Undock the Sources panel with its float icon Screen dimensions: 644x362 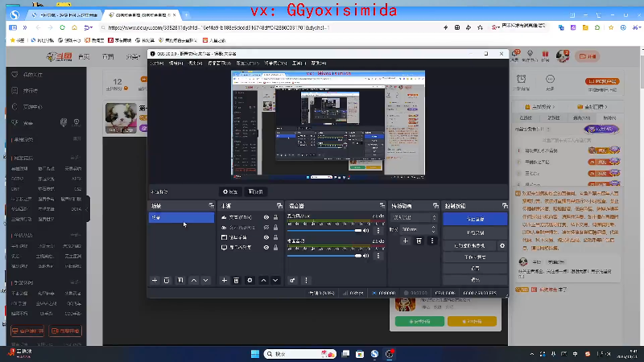point(279,206)
